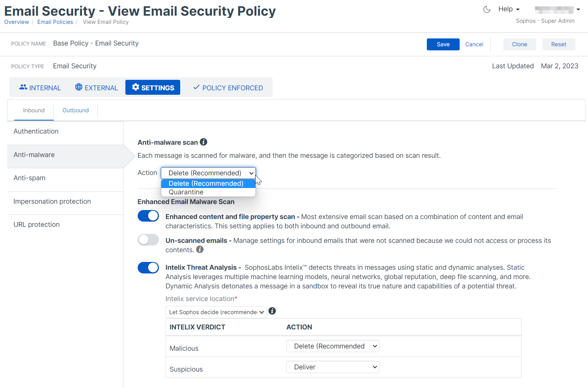Turn off Intelix Threat Analysis switch
The height and width of the screenshot is (388, 588).
(148, 267)
